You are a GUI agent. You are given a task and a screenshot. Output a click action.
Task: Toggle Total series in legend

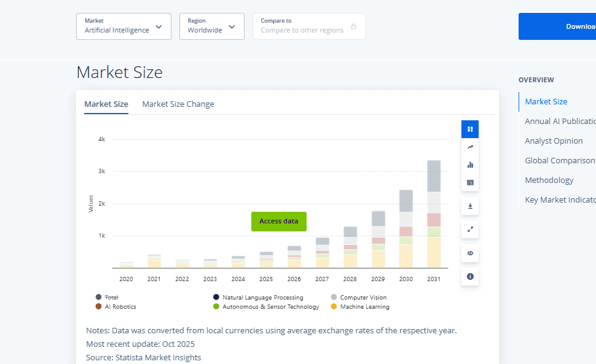pos(111,297)
